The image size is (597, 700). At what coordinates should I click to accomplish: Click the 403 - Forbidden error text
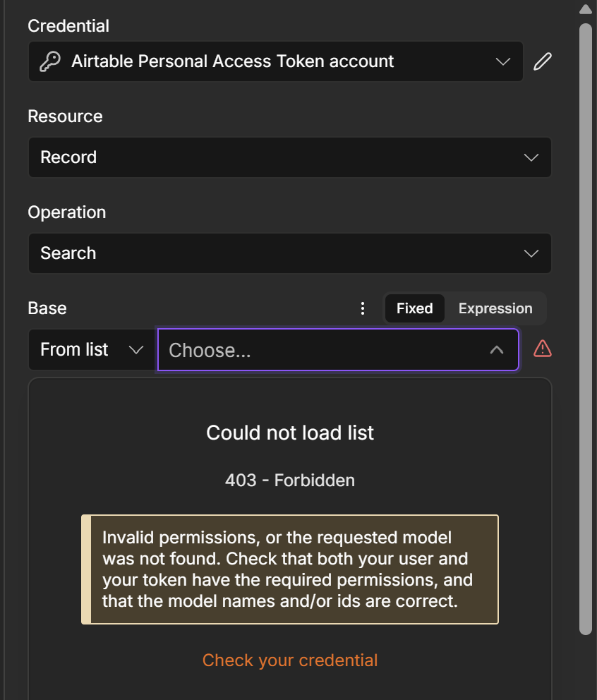click(290, 481)
